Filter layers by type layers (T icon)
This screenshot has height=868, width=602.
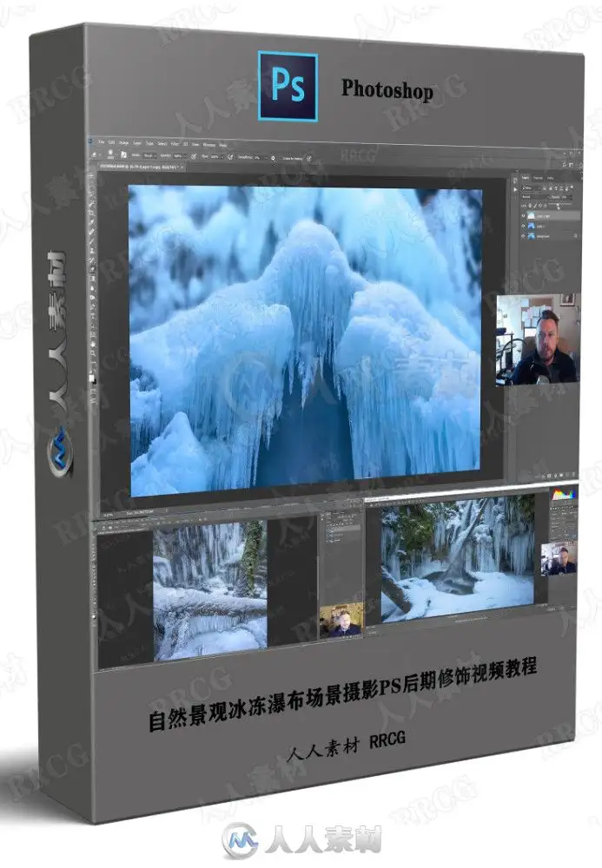click(556, 188)
